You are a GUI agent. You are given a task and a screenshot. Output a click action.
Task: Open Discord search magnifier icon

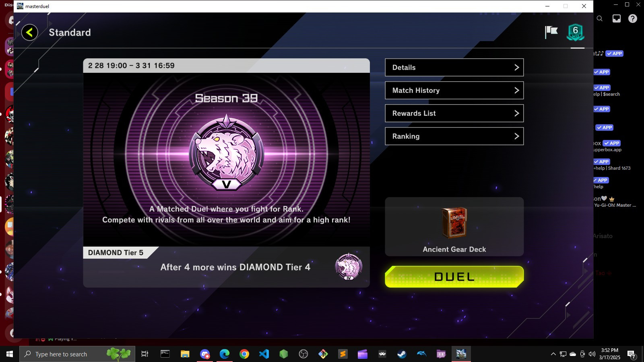click(599, 19)
